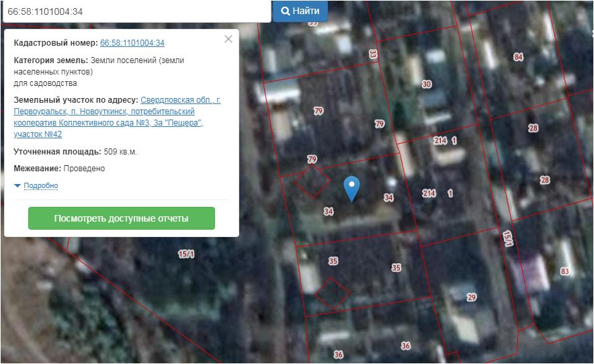Select diamond-shaped building outline in parcel 34
This screenshot has height=364, width=594.
tap(311, 181)
